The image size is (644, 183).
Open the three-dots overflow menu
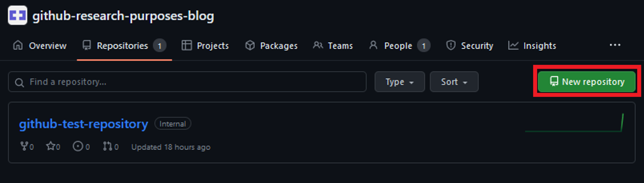pyautogui.click(x=615, y=45)
